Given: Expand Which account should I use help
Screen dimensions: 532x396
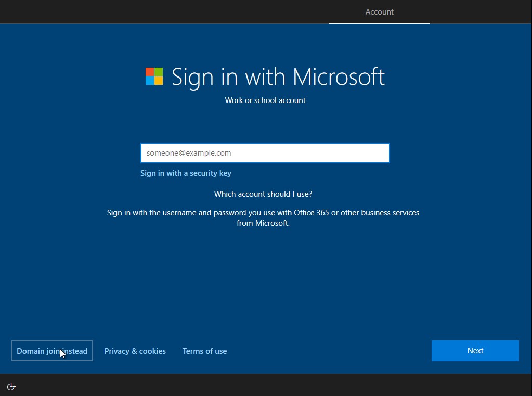Looking at the screenshot, I should pyautogui.click(x=263, y=194).
